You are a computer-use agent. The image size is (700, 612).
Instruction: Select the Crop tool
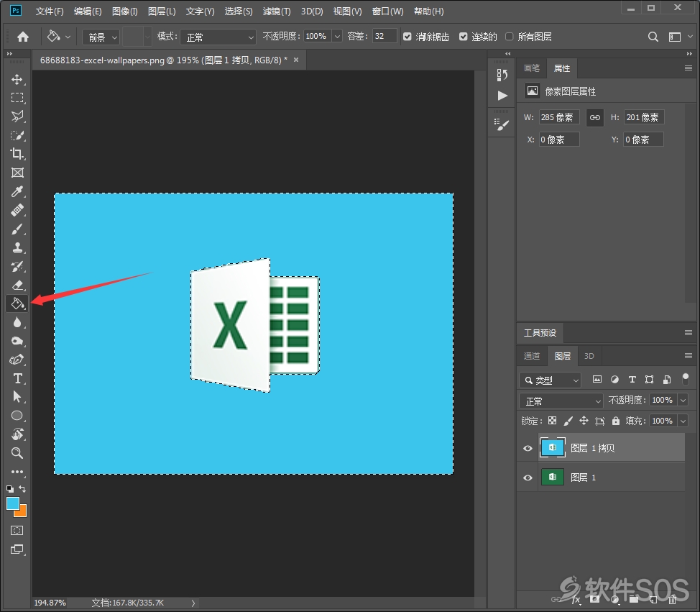[17, 154]
